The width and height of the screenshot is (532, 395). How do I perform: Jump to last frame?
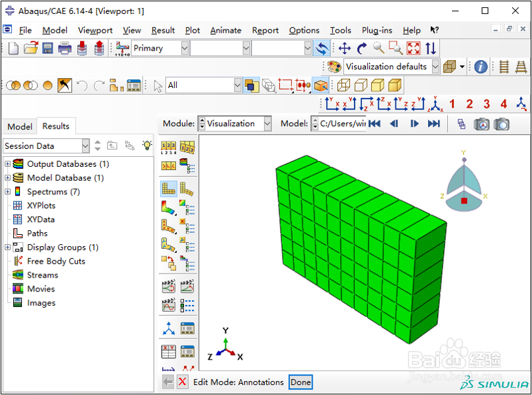433,123
